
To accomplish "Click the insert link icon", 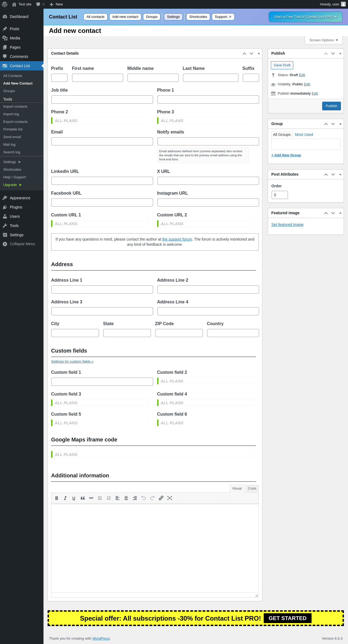I will pos(161,498).
